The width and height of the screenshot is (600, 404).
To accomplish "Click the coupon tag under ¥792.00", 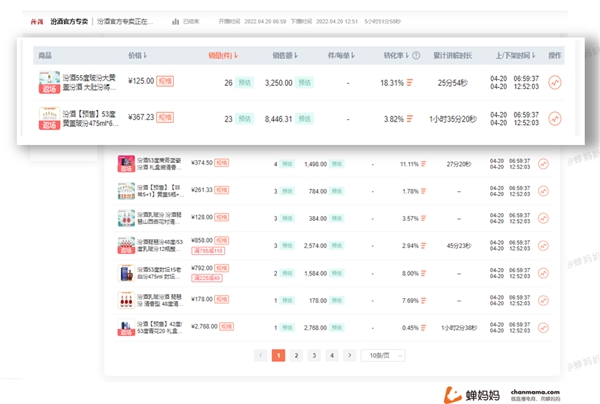I will click(207, 278).
